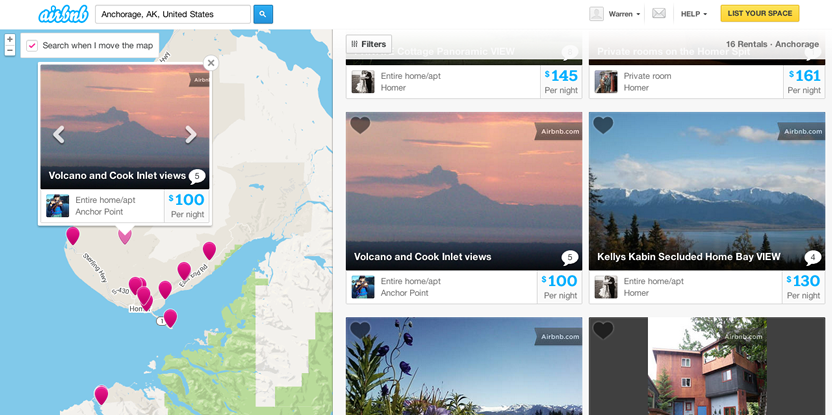Open the review count bubble on Kellys Kabin

pyautogui.click(x=812, y=258)
